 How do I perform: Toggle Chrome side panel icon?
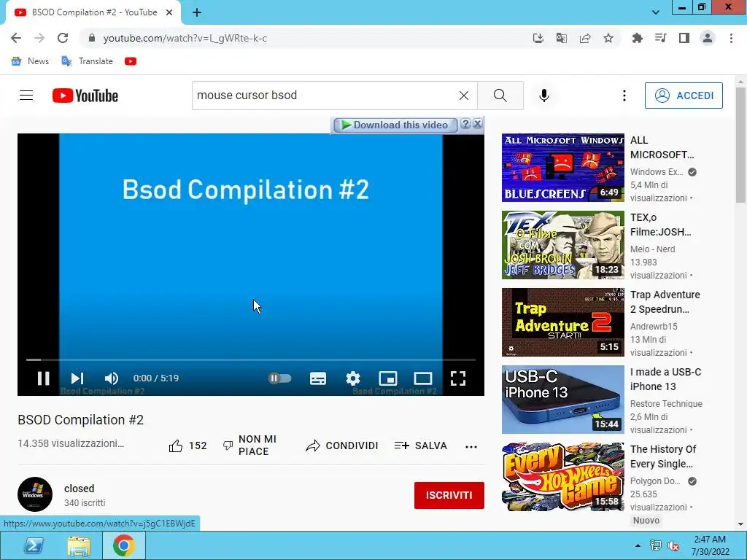684,38
